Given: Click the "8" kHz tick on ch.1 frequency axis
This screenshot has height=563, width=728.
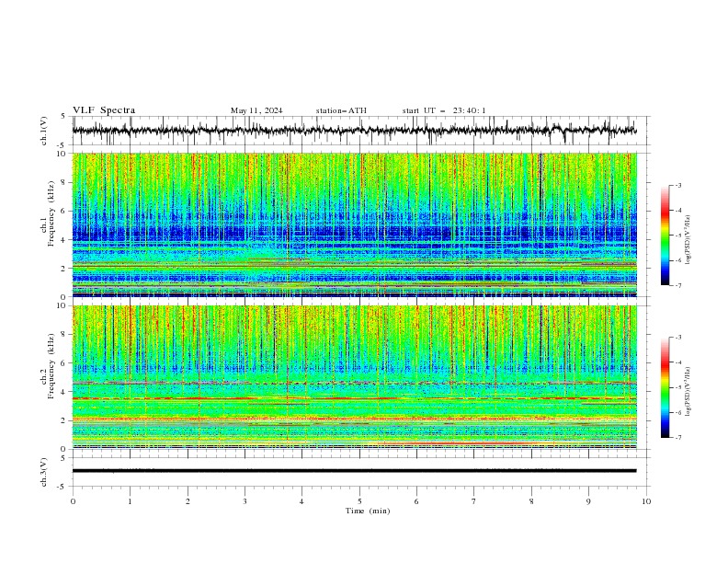Looking at the screenshot, I should [x=65, y=182].
